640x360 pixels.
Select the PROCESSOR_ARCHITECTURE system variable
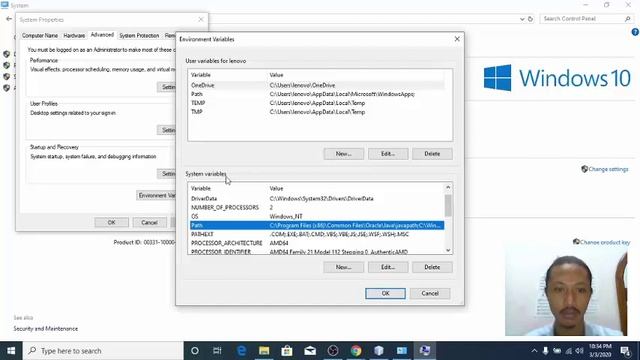click(x=317, y=243)
